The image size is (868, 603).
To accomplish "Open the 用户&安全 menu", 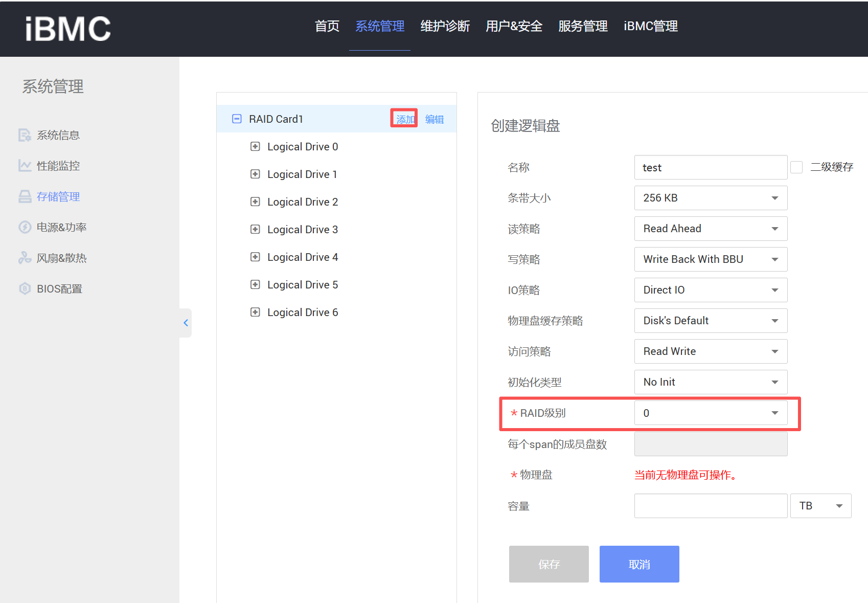I will coord(513,27).
